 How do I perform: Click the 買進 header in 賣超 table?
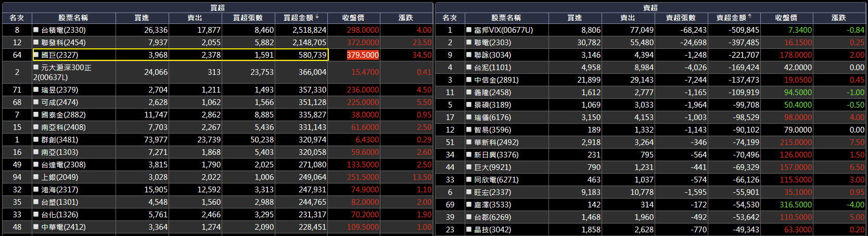coord(575,18)
